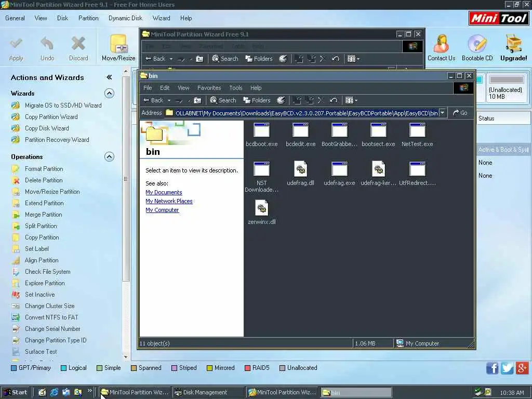Open File menu in bin window
The image size is (532, 399).
(x=148, y=88)
